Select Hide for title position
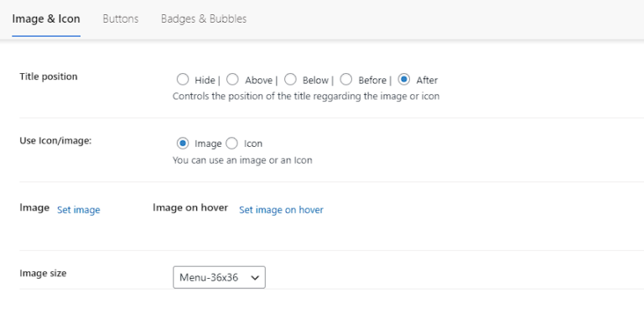The height and width of the screenshot is (330, 644). coord(183,79)
